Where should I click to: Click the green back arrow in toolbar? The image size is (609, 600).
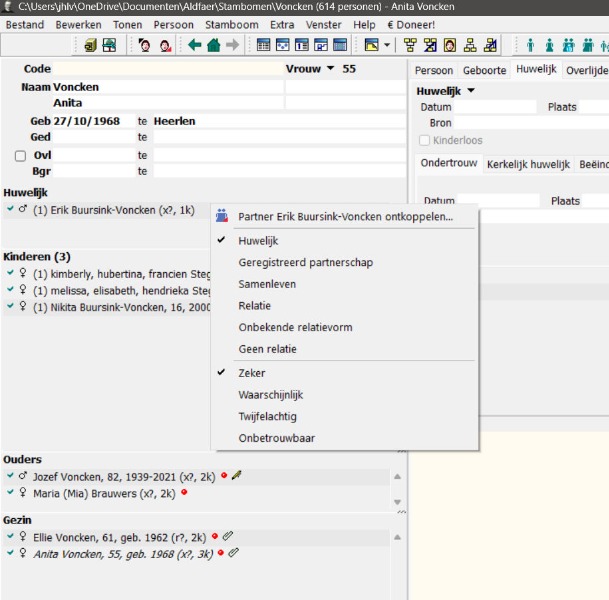194,45
